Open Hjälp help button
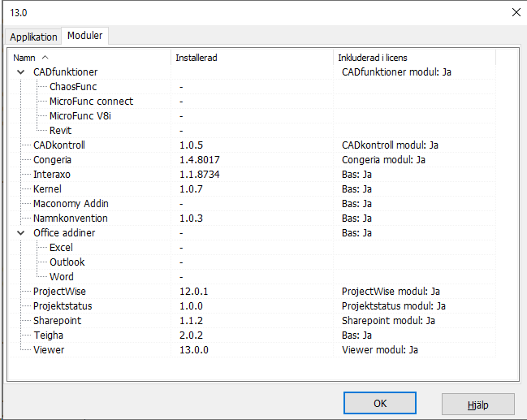 tap(478, 405)
